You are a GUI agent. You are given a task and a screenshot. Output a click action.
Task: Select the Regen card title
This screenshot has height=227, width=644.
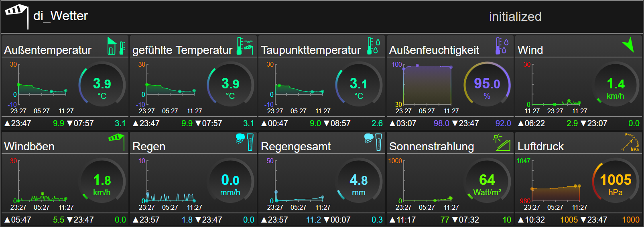point(149,146)
